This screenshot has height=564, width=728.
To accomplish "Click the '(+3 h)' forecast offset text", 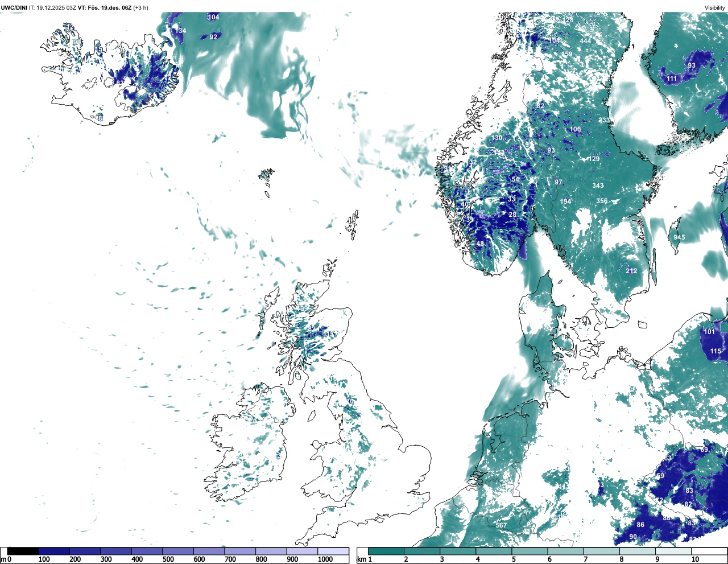I will point(140,7).
